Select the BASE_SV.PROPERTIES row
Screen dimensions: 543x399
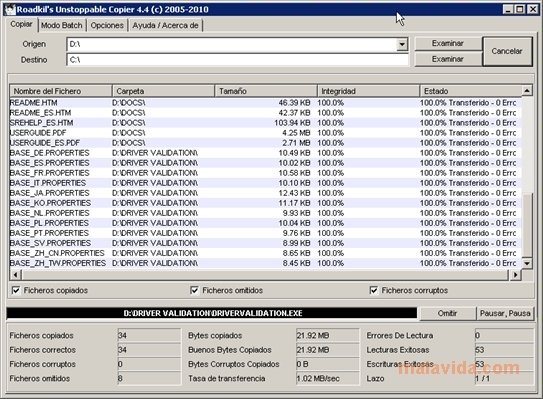265,243
